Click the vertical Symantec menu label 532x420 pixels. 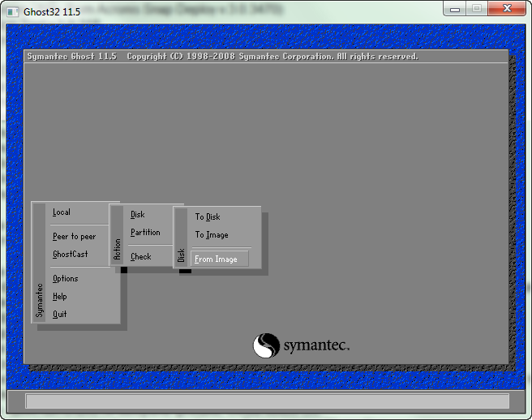pyautogui.click(x=38, y=300)
